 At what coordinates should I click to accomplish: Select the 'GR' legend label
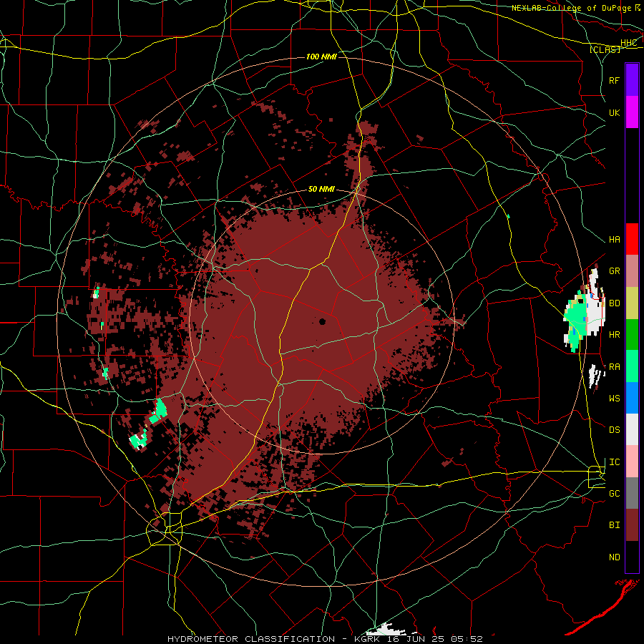pos(615,271)
